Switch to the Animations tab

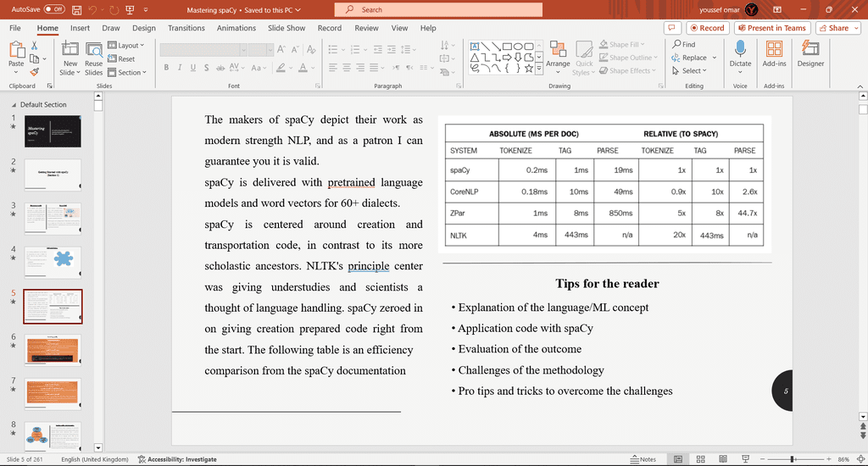(x=236, y=28)
